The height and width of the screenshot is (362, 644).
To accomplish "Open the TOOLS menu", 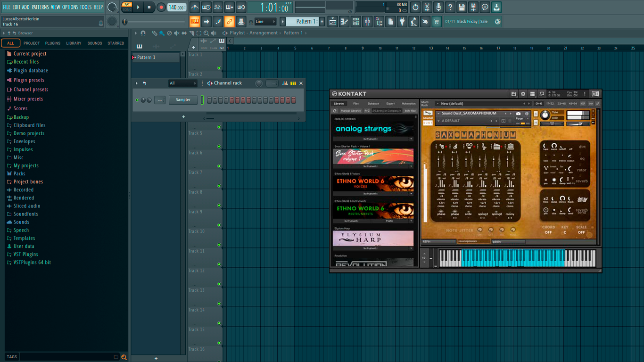I will click(86, 7).
